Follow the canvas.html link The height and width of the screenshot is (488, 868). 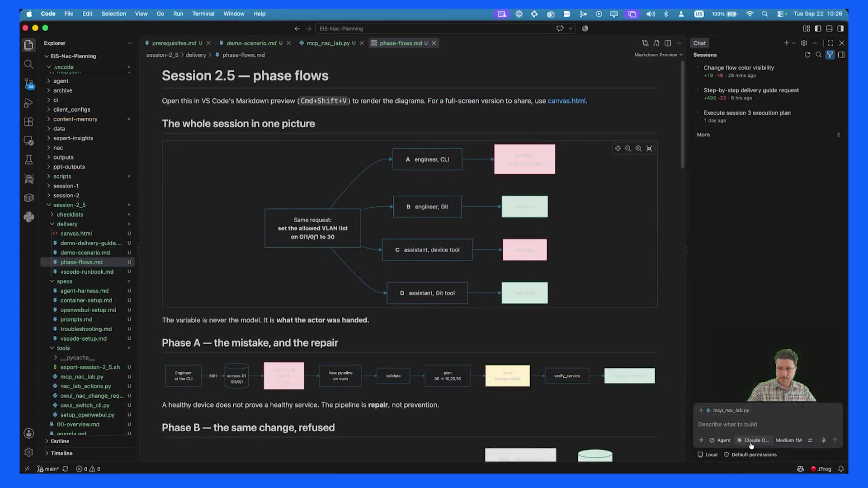tap(566, 101)
